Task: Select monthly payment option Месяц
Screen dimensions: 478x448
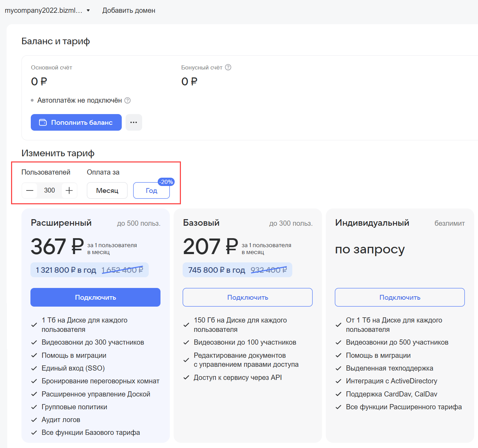Action: (x=107, y=190)
